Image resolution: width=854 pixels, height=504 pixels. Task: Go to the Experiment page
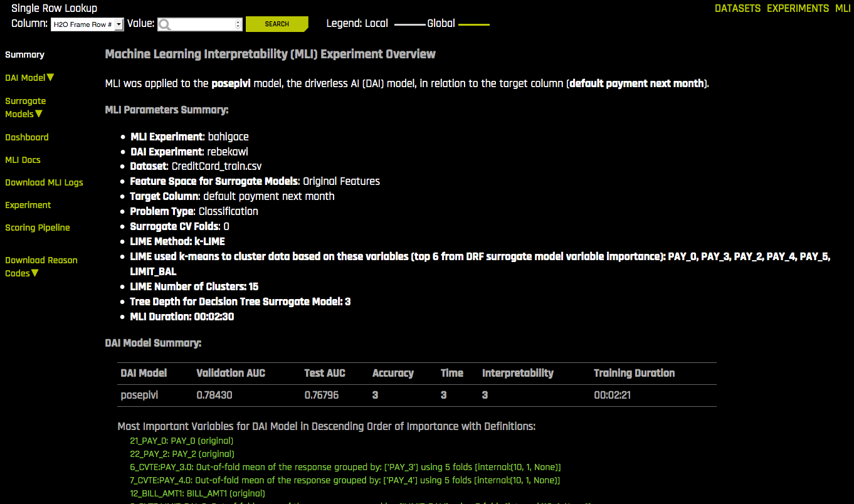[x=28, y=205]
